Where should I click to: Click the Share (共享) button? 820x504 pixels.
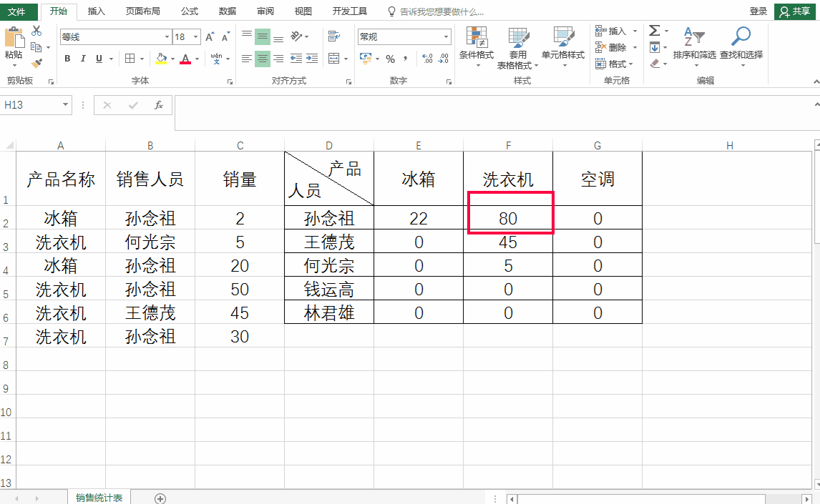[794, 11]
